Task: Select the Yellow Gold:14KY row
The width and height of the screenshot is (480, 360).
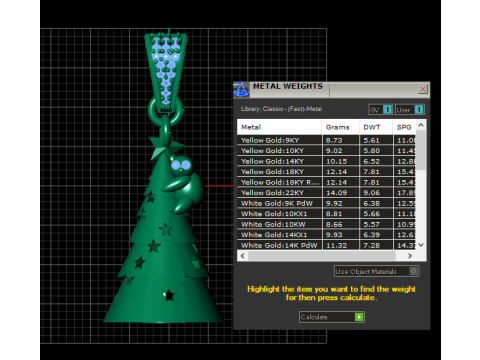Action: click(x=326, y=161)
